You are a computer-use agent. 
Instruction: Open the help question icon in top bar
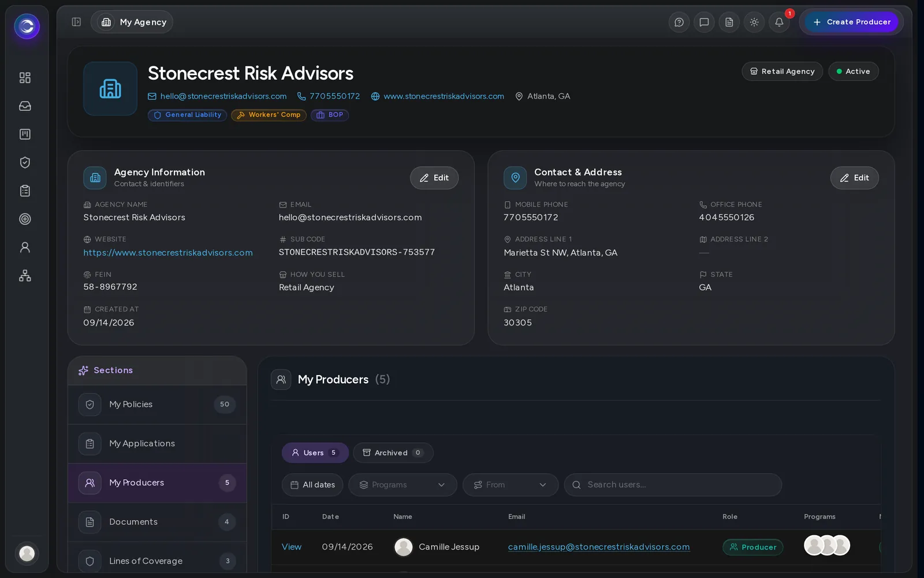[x=679, y=22]
